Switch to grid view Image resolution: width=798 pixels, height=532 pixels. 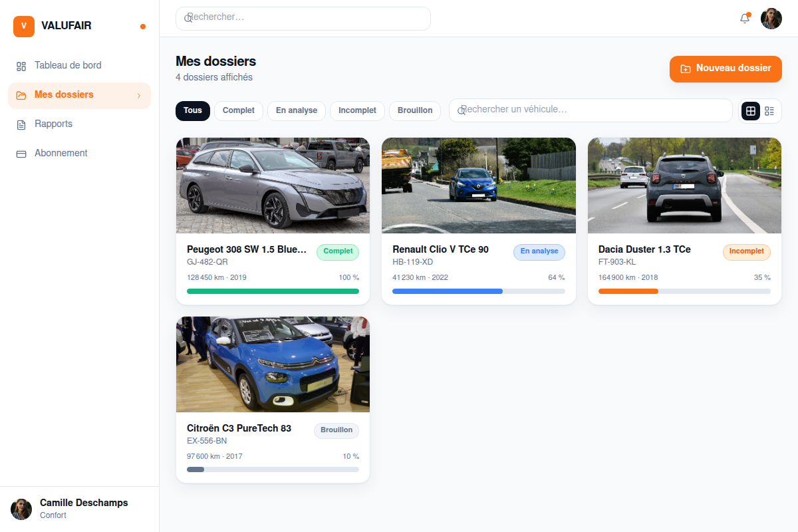[751, 111]
